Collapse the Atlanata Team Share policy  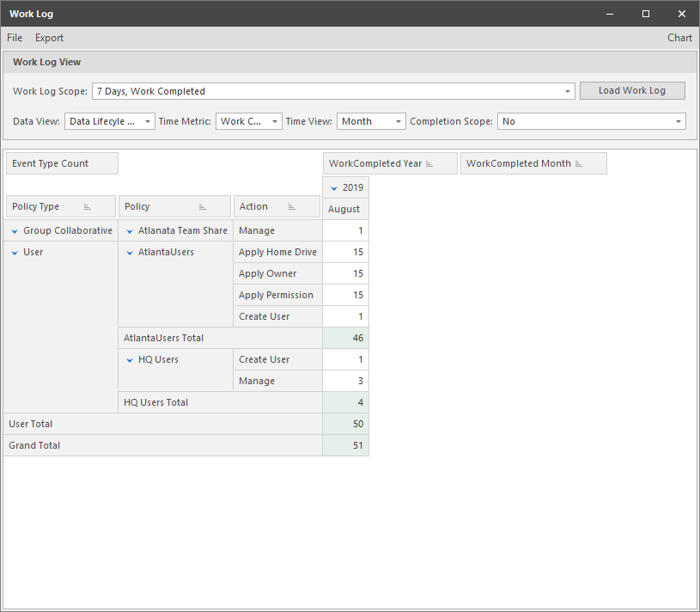[130, 231]
